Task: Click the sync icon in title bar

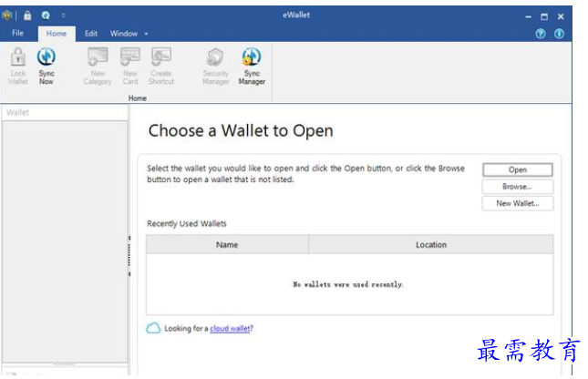Action: tap(46, 15)
